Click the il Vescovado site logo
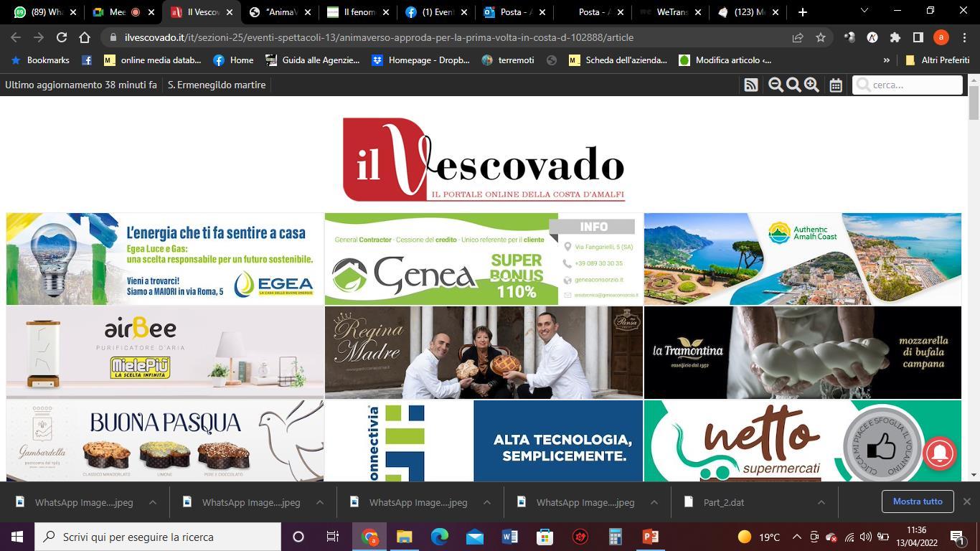This screenshot has height=551, width=980. (x=484, y=159)
